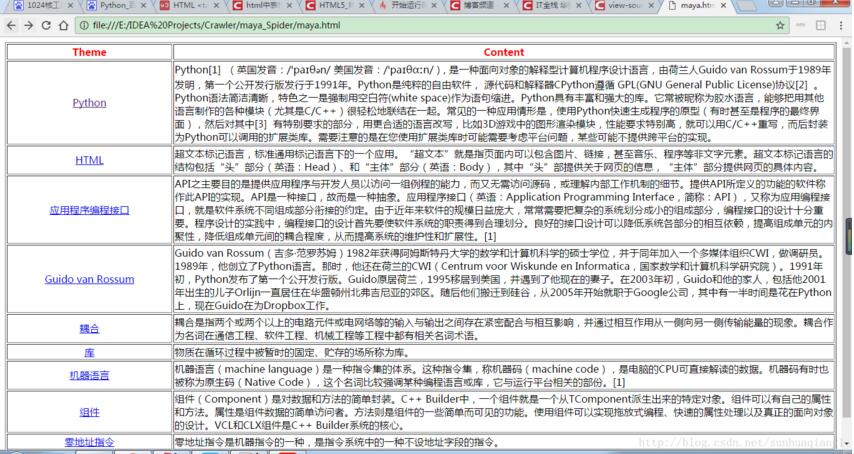Click the description starting with API之主要目的
Viewport: 854px width, 454px height.
[504, 210]
